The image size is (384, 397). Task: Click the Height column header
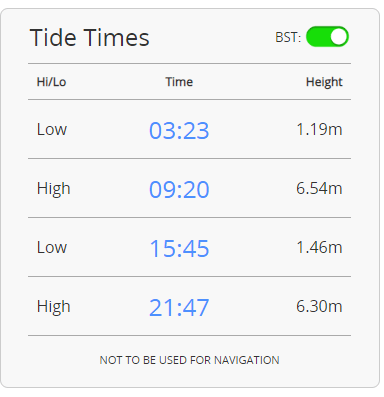pos(324,82)
